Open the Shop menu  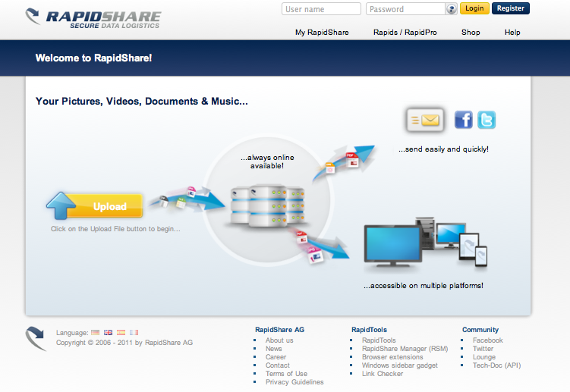471,33
